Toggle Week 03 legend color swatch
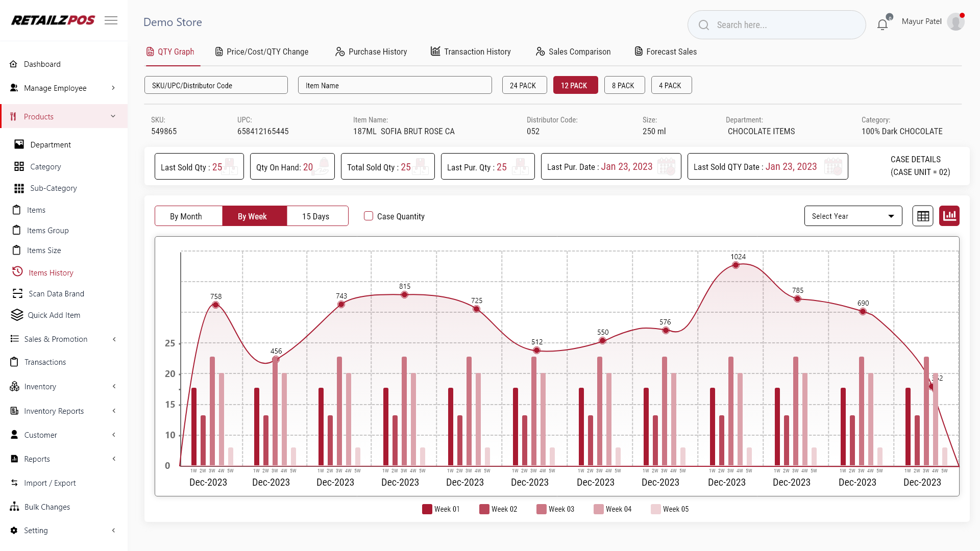 point(542,509)
